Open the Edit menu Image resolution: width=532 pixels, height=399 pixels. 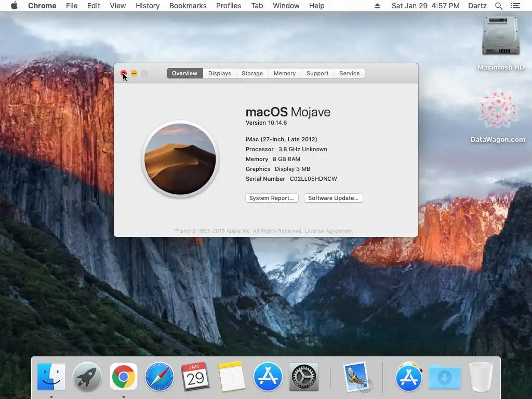94,6
